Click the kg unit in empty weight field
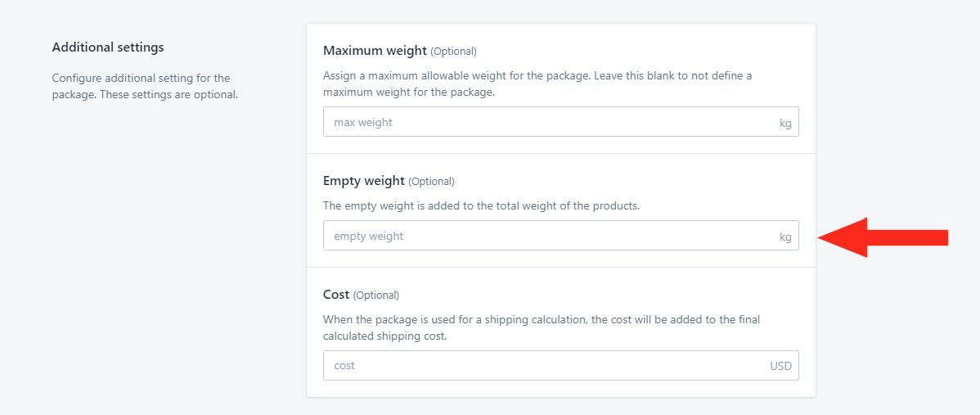The height and width of the screenshot is (415, 980). [x=785, y=237]
